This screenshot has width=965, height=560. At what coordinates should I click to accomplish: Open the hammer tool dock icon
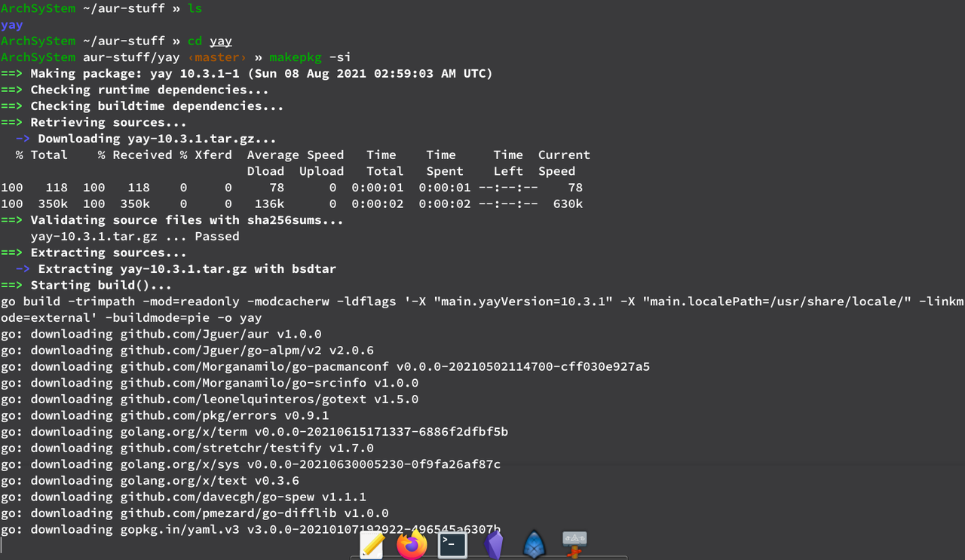click(x=574, y=544)
